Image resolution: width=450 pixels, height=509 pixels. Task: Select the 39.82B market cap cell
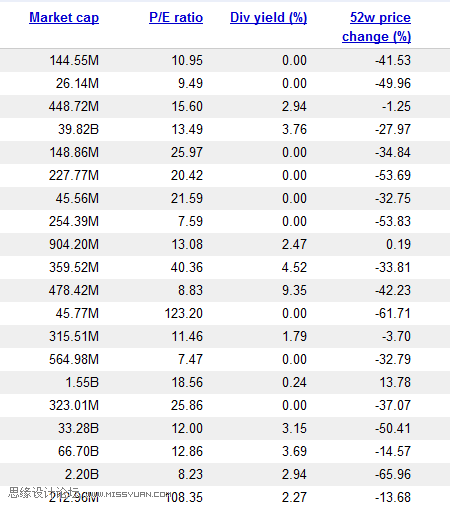(x=79, y=129)
